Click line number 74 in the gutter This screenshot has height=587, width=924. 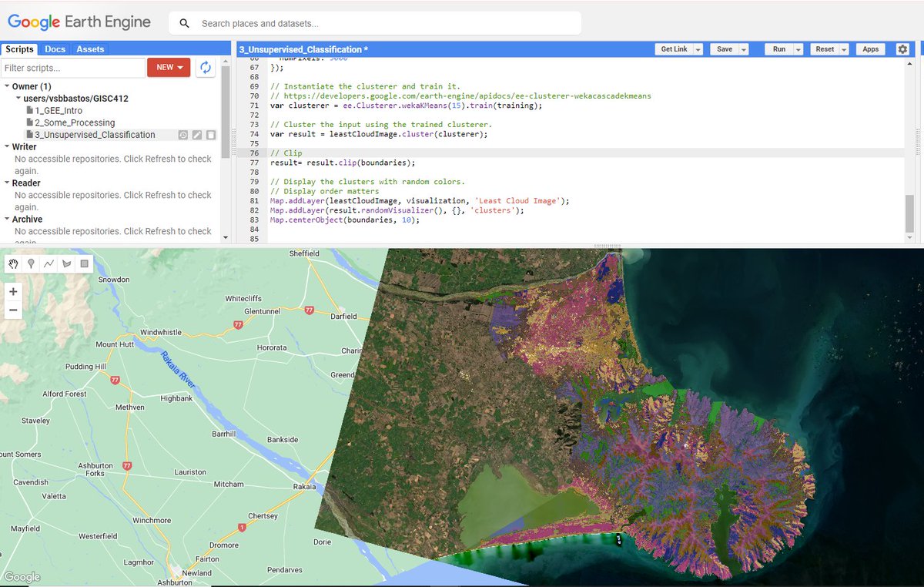(254, 134)
